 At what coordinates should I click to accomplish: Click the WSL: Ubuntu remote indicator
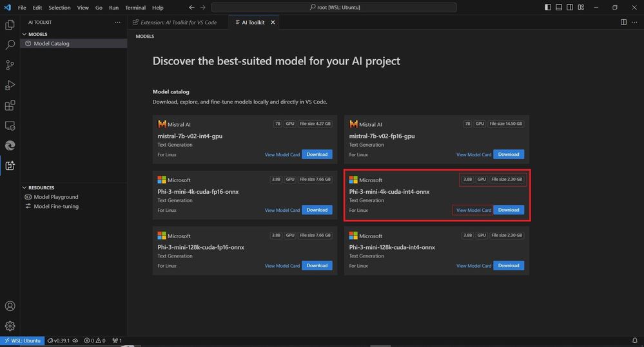click(x=23, y=341)
